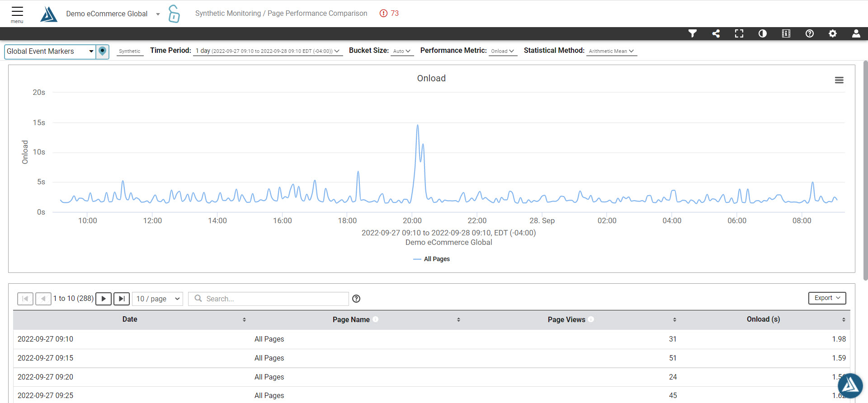
Task: Change the 10 / page rows selector
Action: (x=158, y=299)
